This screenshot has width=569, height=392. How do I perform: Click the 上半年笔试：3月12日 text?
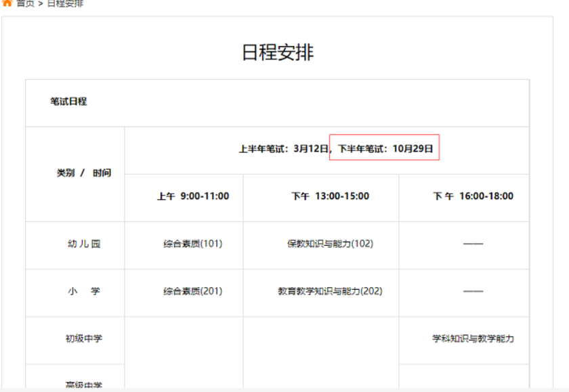pyautogui.click(x=283, y=148)
